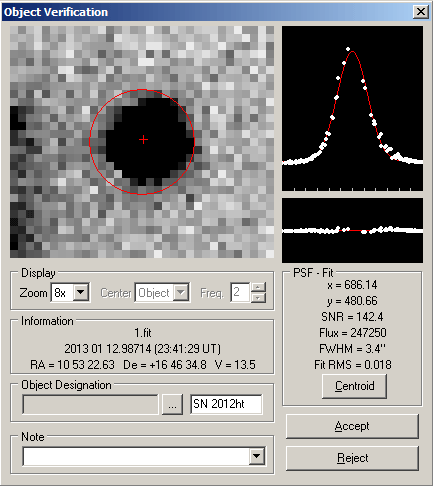The width and height of the screenshot is (433, 486).
Task: Increase the Freq. value with up arrow
Action: tap(259, 287)
